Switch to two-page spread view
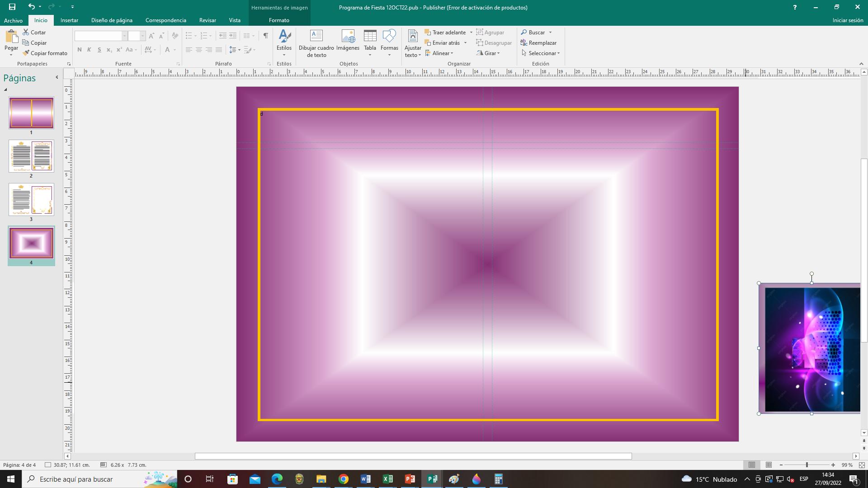The image size is (868, 488). (x=769, y=465)
